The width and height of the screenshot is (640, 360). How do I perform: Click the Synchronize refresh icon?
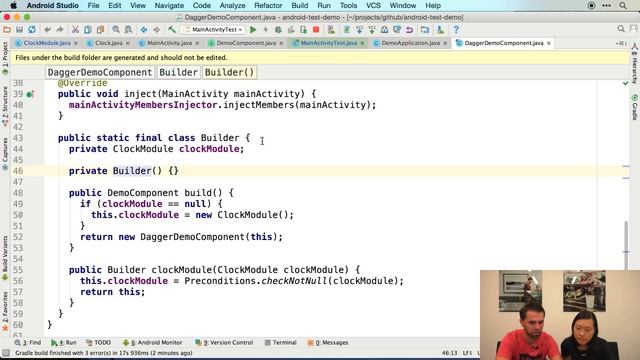32,29
